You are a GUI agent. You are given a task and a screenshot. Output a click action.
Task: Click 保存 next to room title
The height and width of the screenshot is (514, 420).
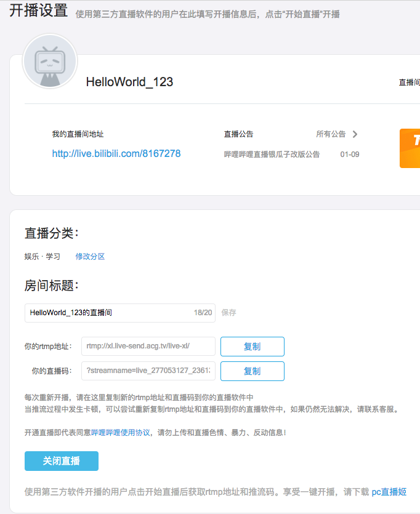(x=229, y=313)
